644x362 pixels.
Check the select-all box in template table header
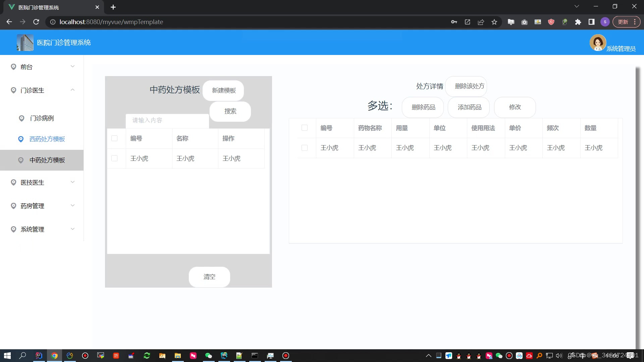point(114,138)
